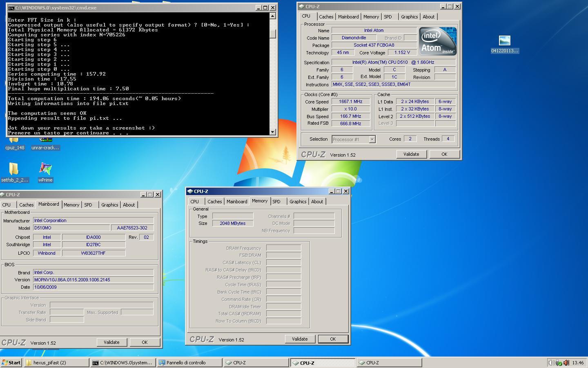588x368 pixels.
Task: Click the LPCIO value W83627THF
Action: [x=94, y=253]
